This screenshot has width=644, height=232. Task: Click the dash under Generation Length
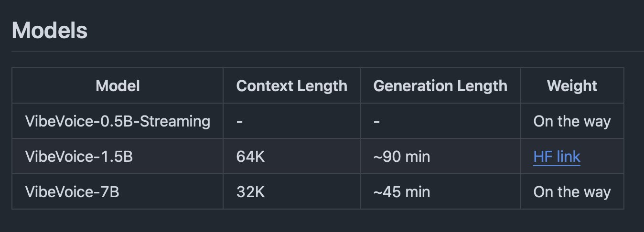(x=376, y=122)
